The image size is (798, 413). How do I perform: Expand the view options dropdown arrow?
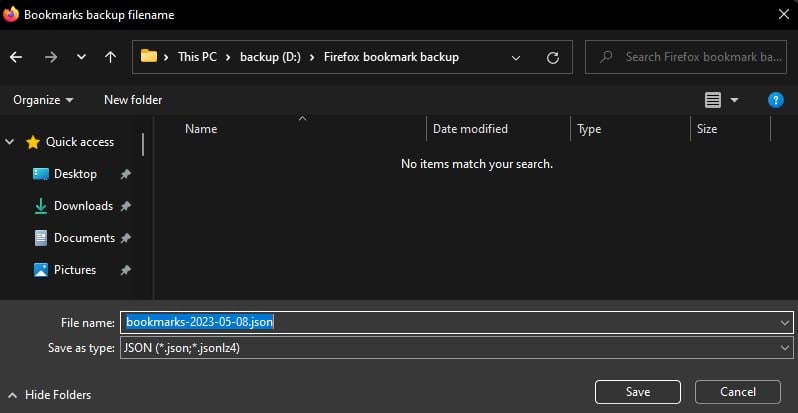click(735, 100)
